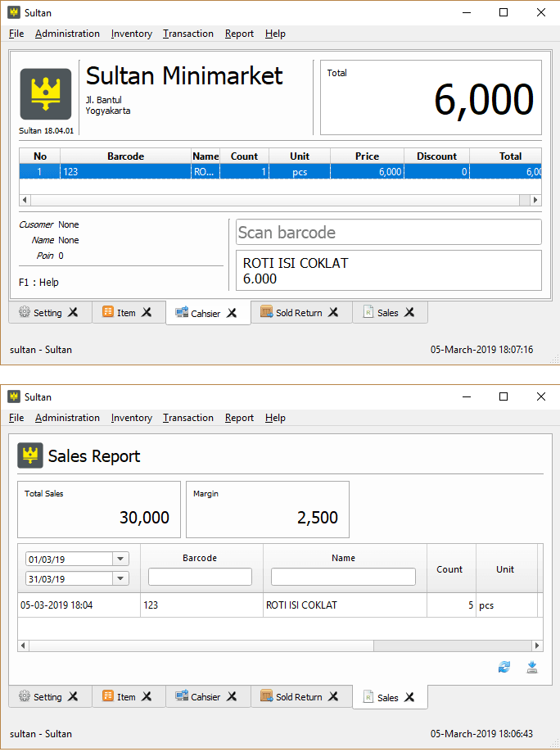Viewport: 560px width, 752px height.
Task: Open the 01/03/19 start date dropdown
Action: (x=120, y=559)
